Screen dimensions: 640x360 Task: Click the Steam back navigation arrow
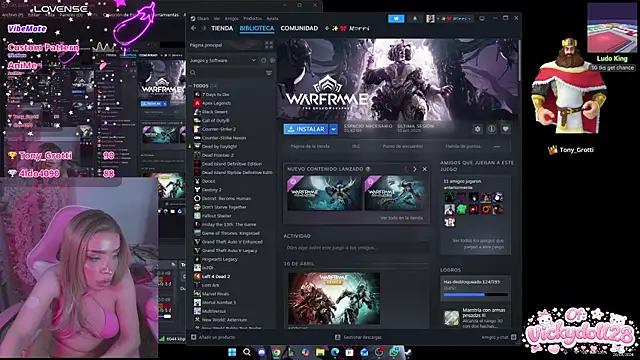[193, 28]
